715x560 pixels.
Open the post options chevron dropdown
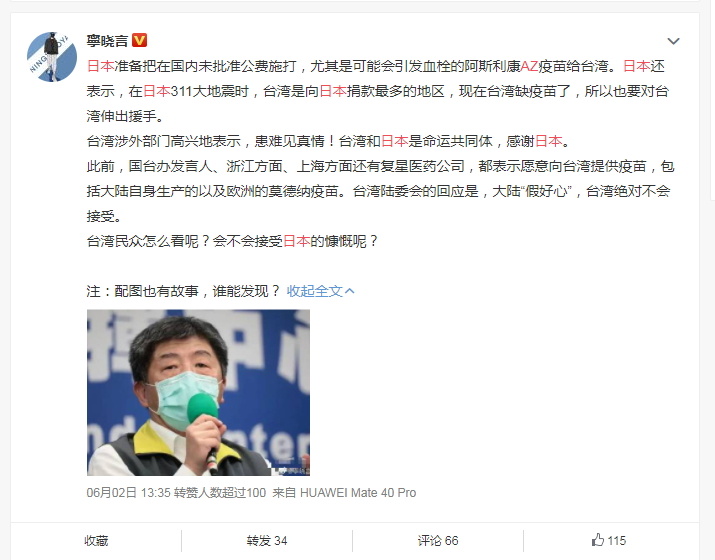(x=673, y=41)
